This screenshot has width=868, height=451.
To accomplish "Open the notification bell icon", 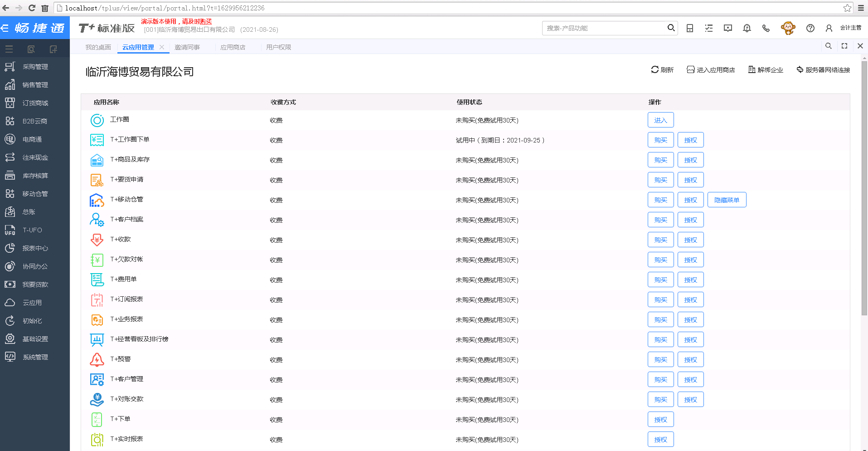I will point(747,28).
